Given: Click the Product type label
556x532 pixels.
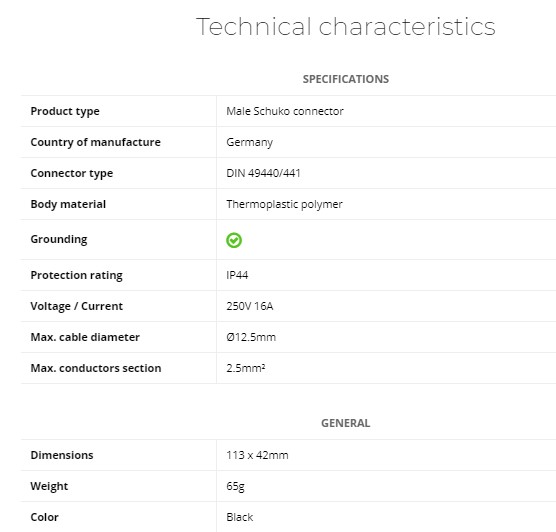Looking at the screenshot, I should [65, 111].
